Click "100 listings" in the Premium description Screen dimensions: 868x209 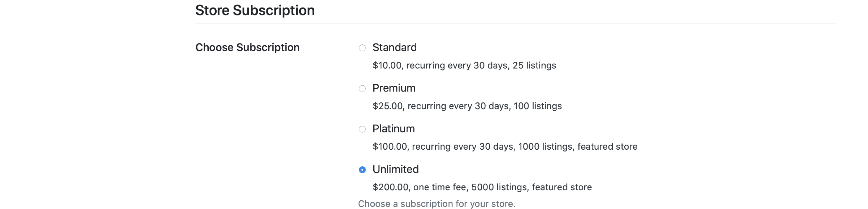(538, 106)
